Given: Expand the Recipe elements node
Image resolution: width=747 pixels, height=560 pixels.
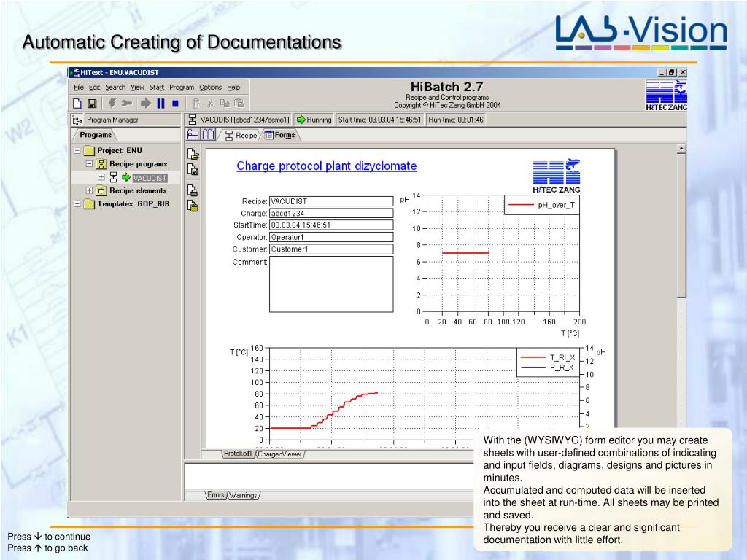Looking at the screenshot, I should 89,190.
